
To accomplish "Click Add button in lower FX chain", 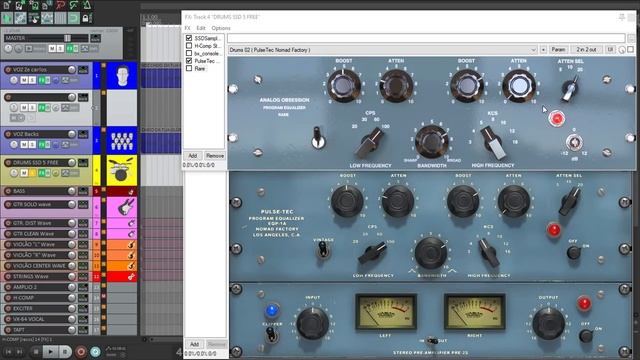I will pos(194,344).
